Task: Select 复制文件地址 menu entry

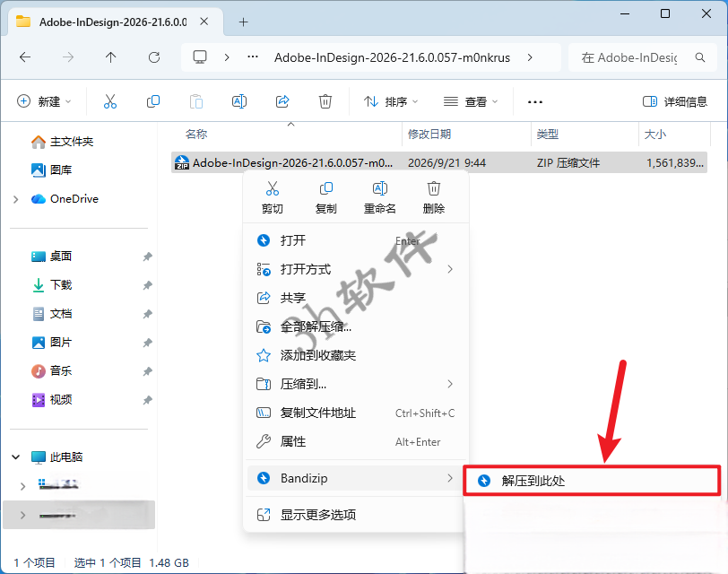Action: tap(356, 413)
